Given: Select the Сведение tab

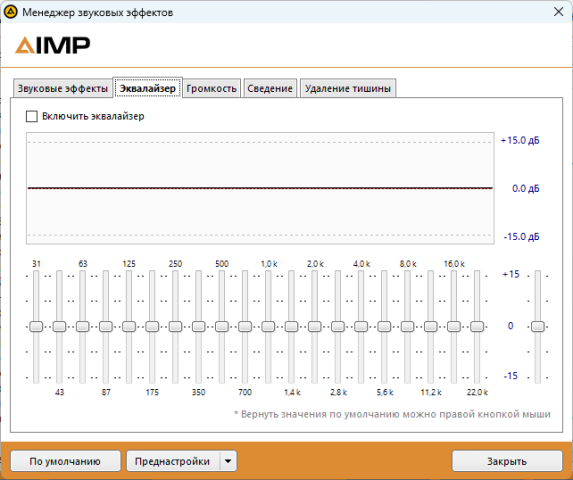Looking at the screenshot, I should [x=270, y=88].
